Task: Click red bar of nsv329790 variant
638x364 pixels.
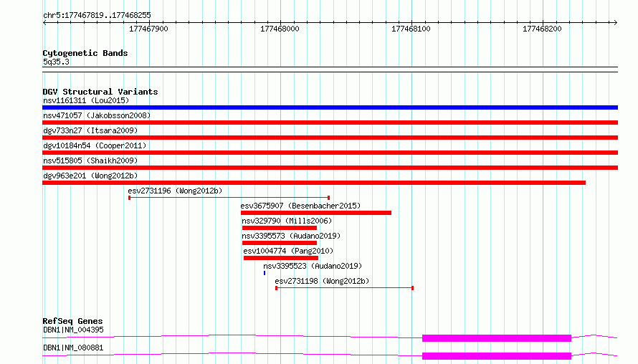Action: (x=279, y=228)
